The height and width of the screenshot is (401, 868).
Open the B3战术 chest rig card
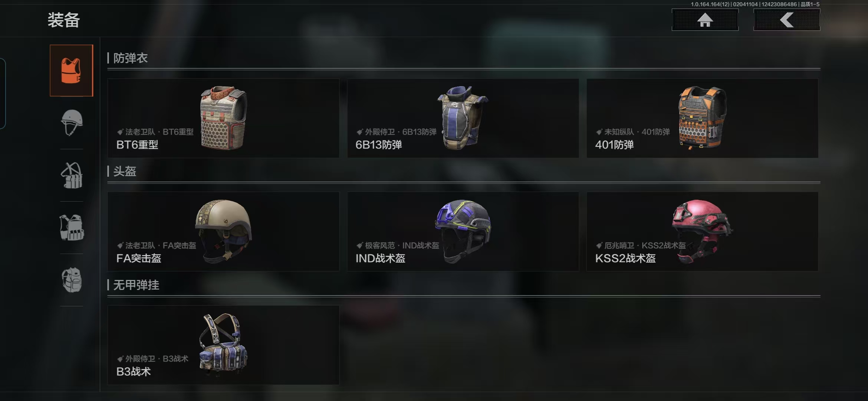[223, 345]
